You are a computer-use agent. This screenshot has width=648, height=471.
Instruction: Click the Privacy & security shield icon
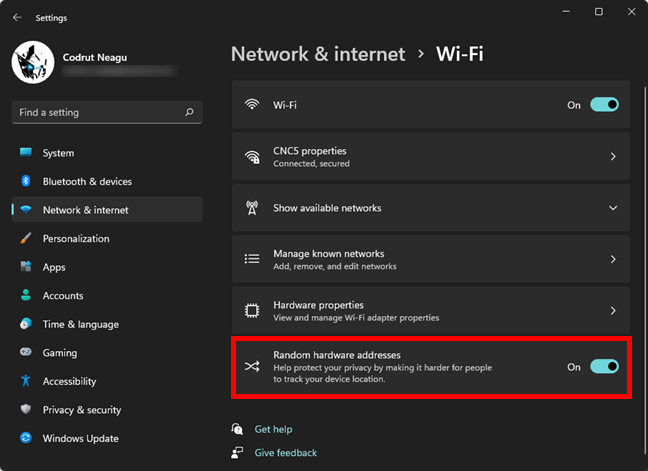(x=26, y=409)
